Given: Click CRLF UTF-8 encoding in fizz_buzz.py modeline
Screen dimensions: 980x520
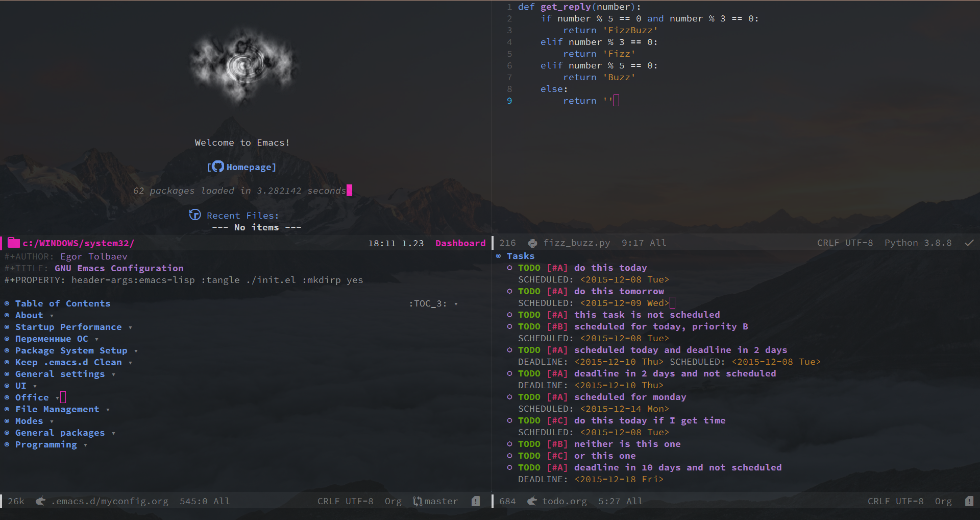Looking at the screenshot, I should coord(845,243).
